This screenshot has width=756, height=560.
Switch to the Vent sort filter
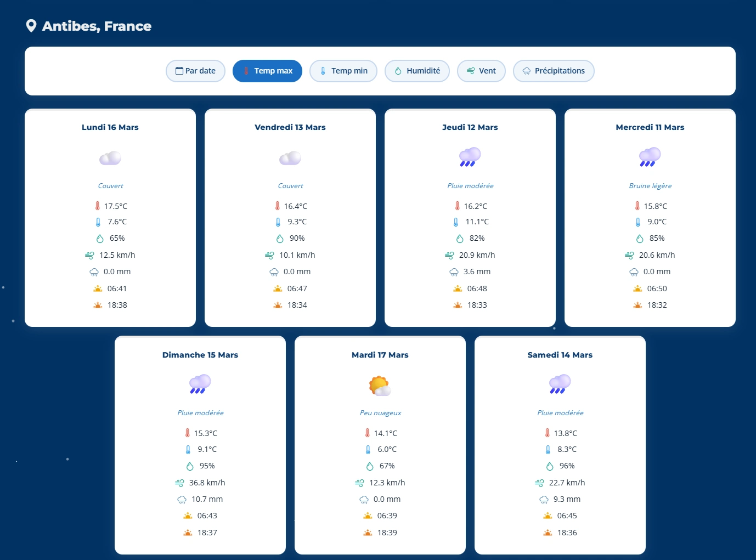pyautogui.click(x=481, y=71)
